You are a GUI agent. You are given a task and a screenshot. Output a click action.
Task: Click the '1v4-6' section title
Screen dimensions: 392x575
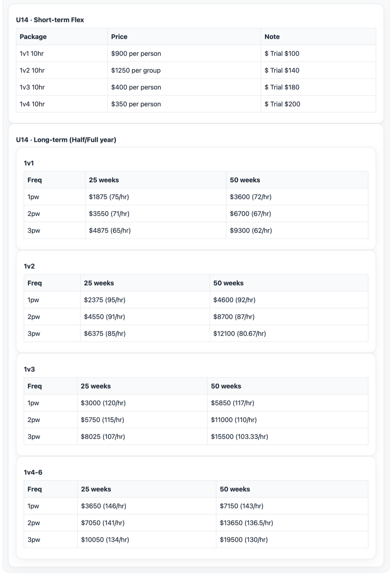pos(33,472)
